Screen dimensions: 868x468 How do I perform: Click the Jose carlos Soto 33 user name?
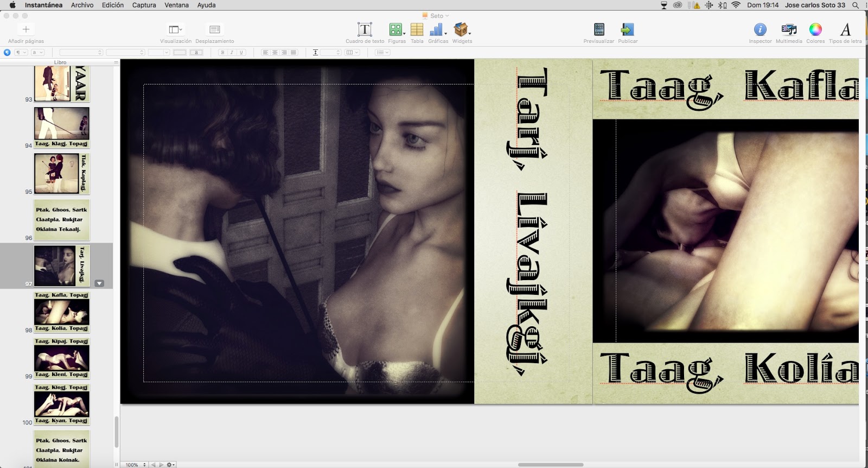click(815, 5)
